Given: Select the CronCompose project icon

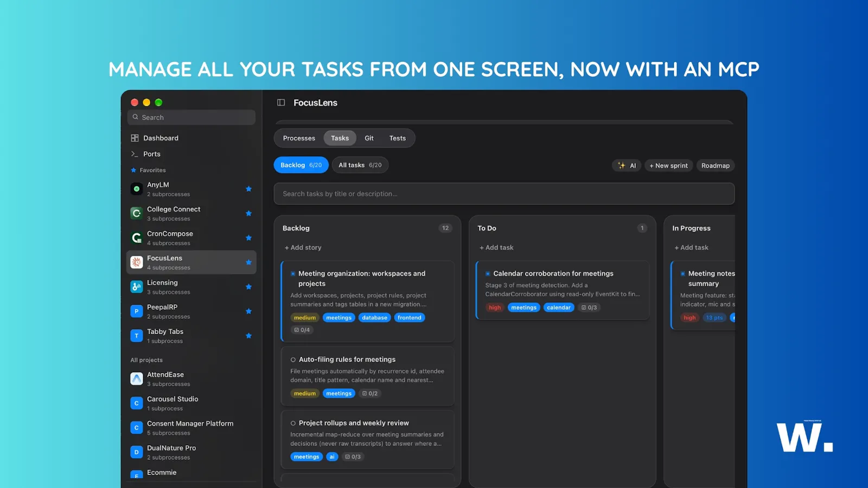Looking at the screenshot, I should tap(137, 237).
